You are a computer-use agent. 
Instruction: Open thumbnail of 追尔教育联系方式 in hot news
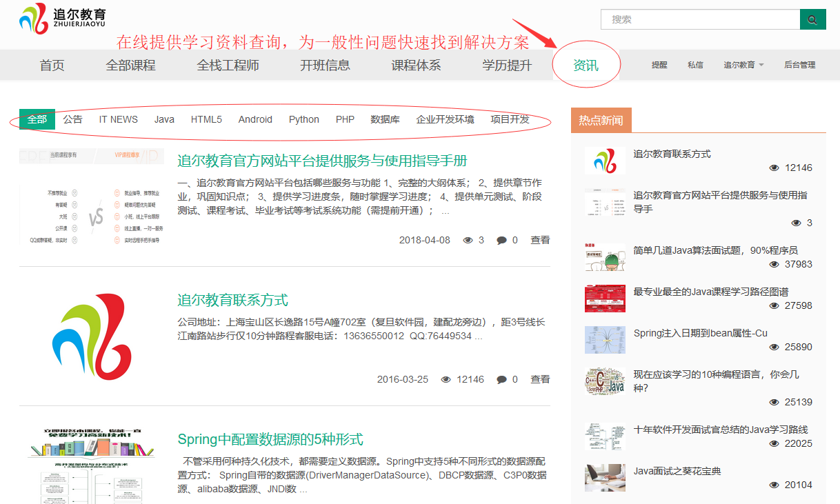(605, 161)
